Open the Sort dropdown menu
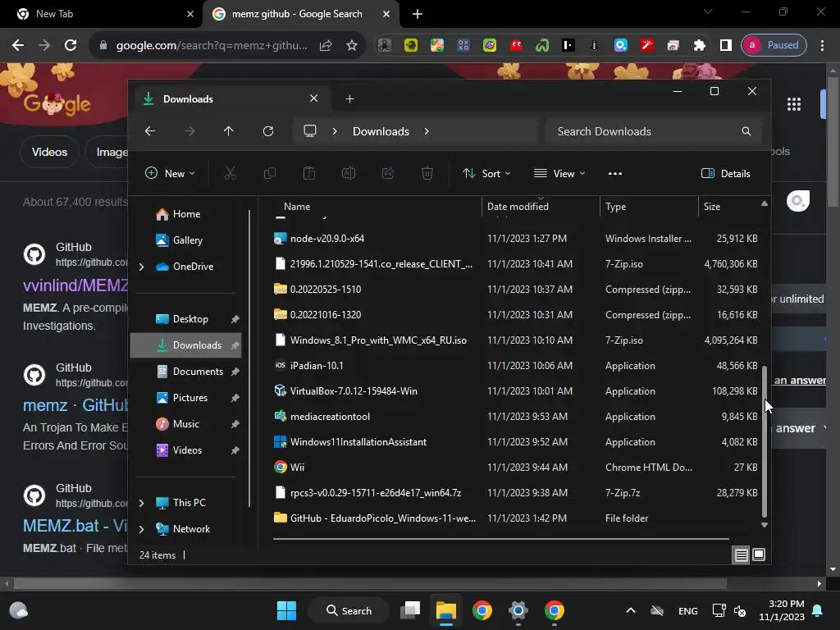Viewport: 840px width, 630px height. click(486, 174)
